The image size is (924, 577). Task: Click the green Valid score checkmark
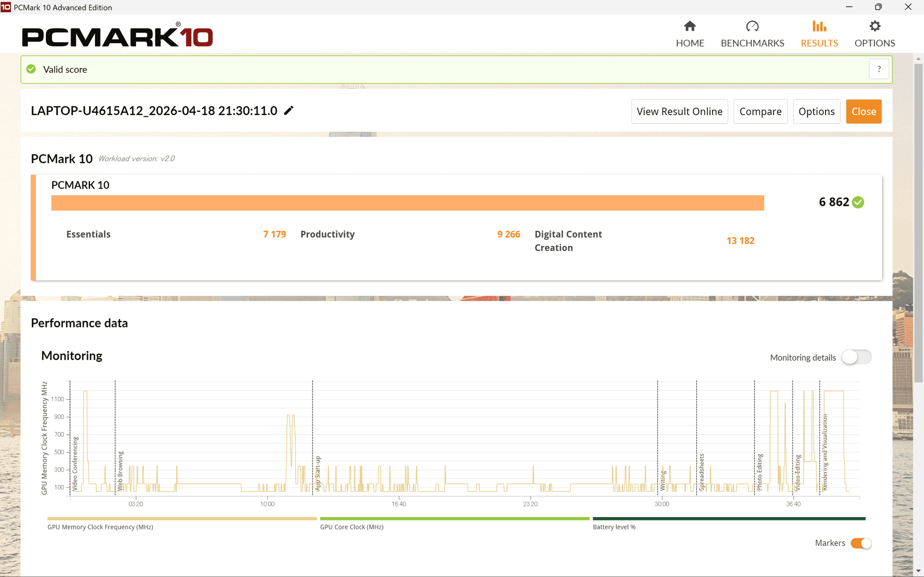(31, 69)
